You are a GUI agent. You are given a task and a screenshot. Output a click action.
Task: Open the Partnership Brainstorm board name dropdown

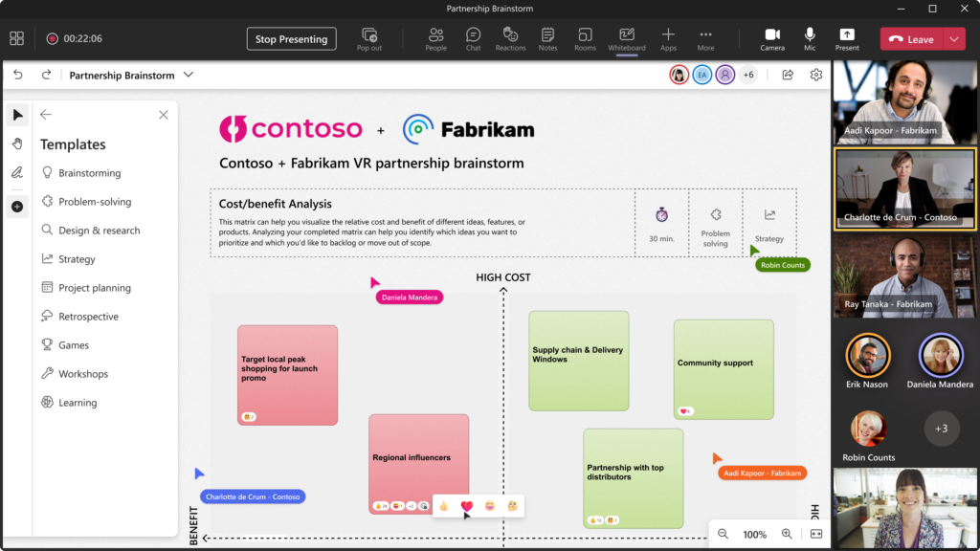point(189,74)
